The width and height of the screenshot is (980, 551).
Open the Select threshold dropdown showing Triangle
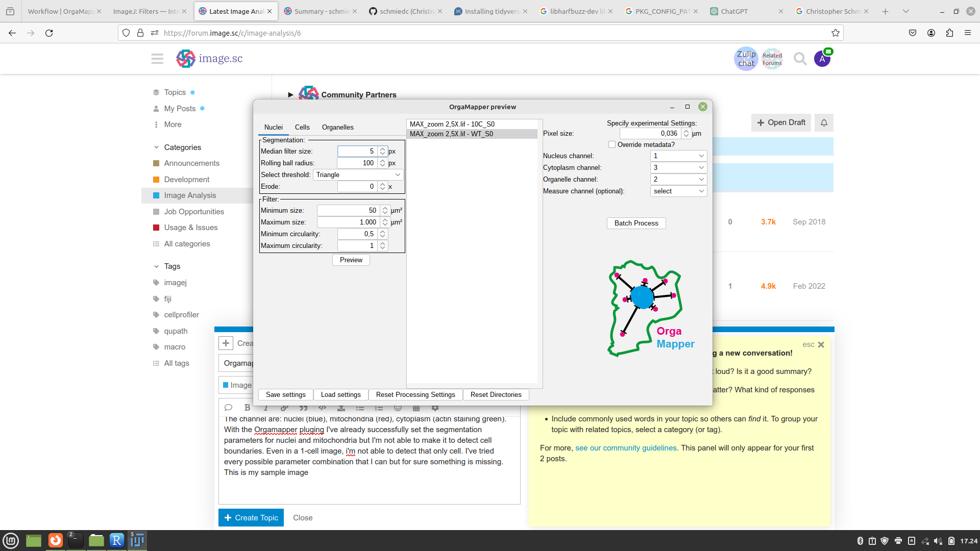coord(357,174)
